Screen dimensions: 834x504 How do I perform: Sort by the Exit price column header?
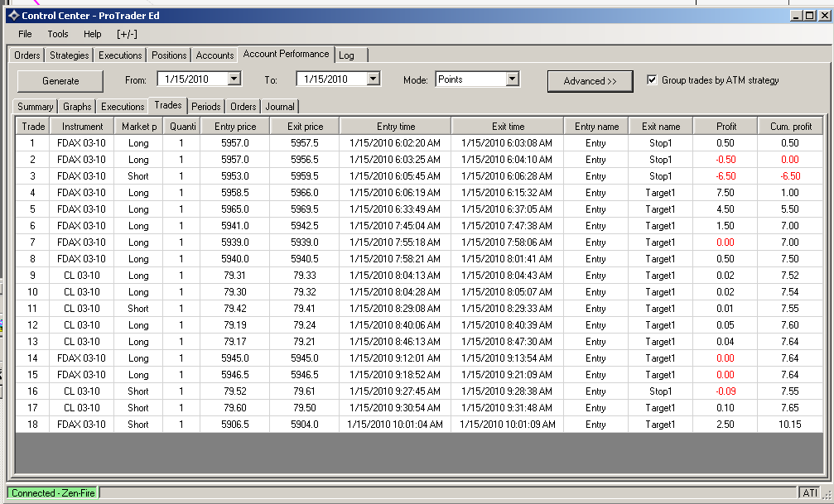tap(305, 127)
